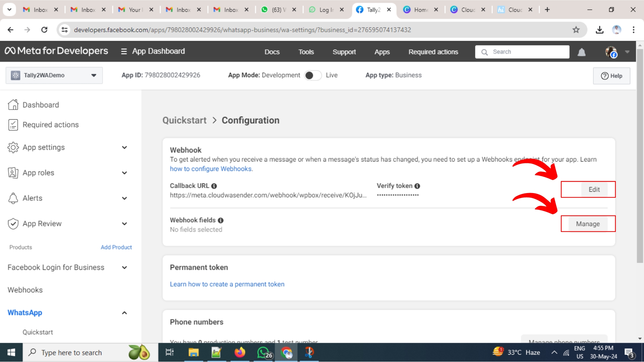Screen dimensions: 644x362
Task: Switch to the (63) WhatsApp browser tab
Action: coord(278,10)
